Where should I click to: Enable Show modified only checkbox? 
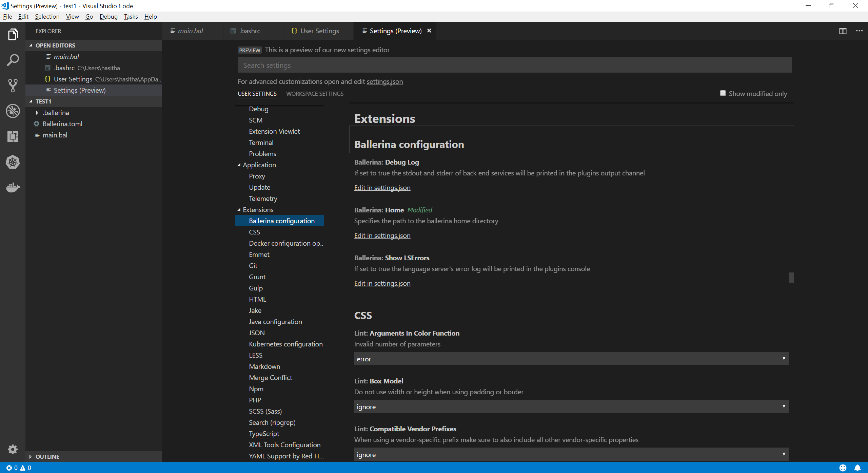point(723,93)
